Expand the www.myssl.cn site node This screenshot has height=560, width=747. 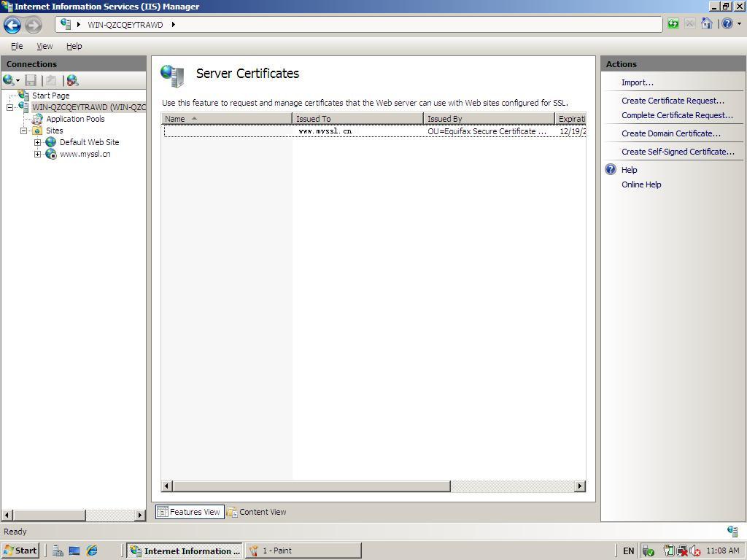pyautogui.click(x=38, y=154)
